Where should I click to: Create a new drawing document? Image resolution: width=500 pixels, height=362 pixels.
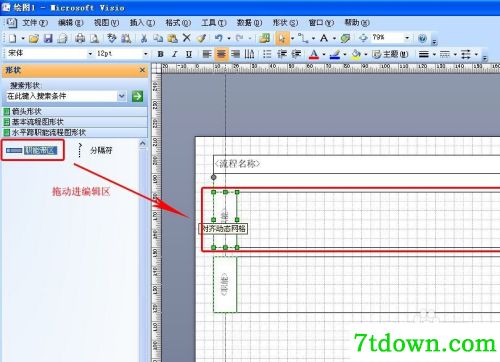(x=12, y=38)
